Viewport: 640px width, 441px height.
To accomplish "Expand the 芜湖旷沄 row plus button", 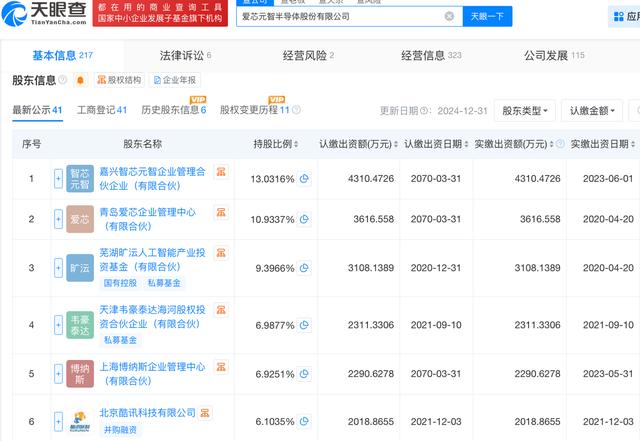I will click(58, 268).
